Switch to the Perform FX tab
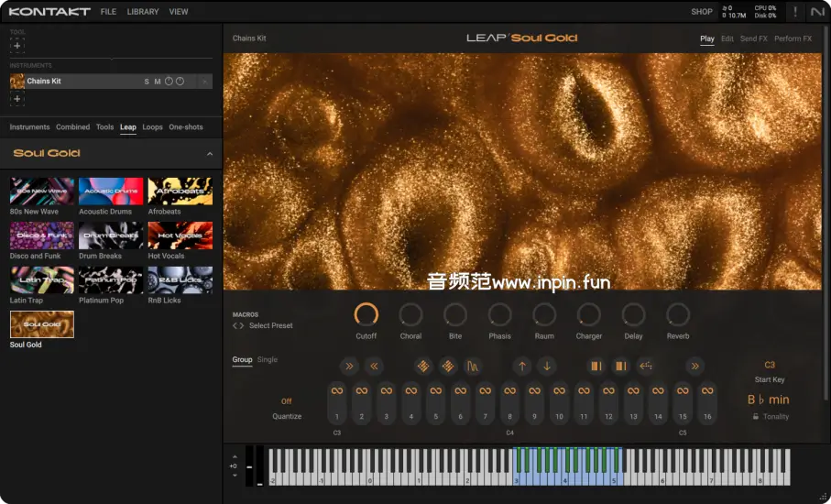 (793, 38)
